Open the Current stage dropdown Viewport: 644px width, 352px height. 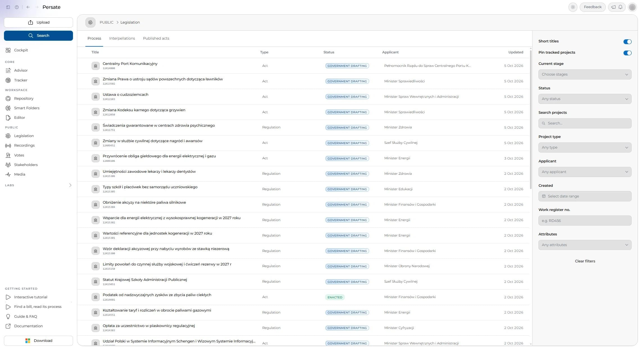[585, 74]
